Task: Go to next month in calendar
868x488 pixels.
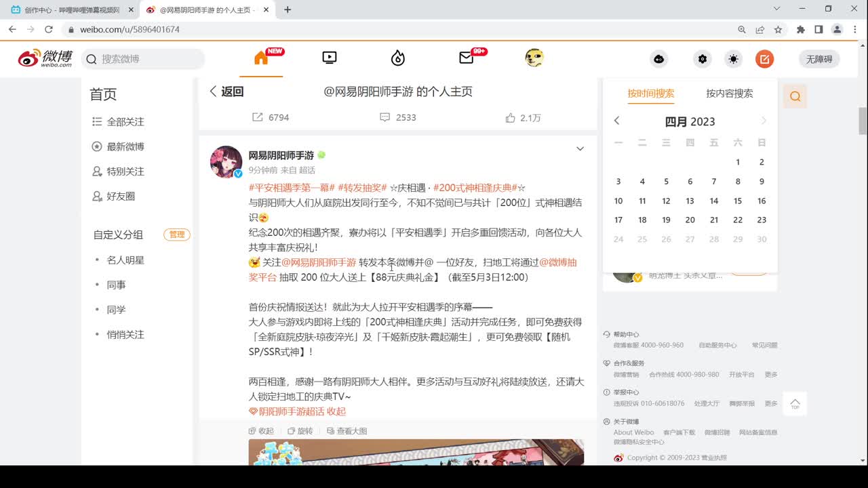Action: (764, 121)
